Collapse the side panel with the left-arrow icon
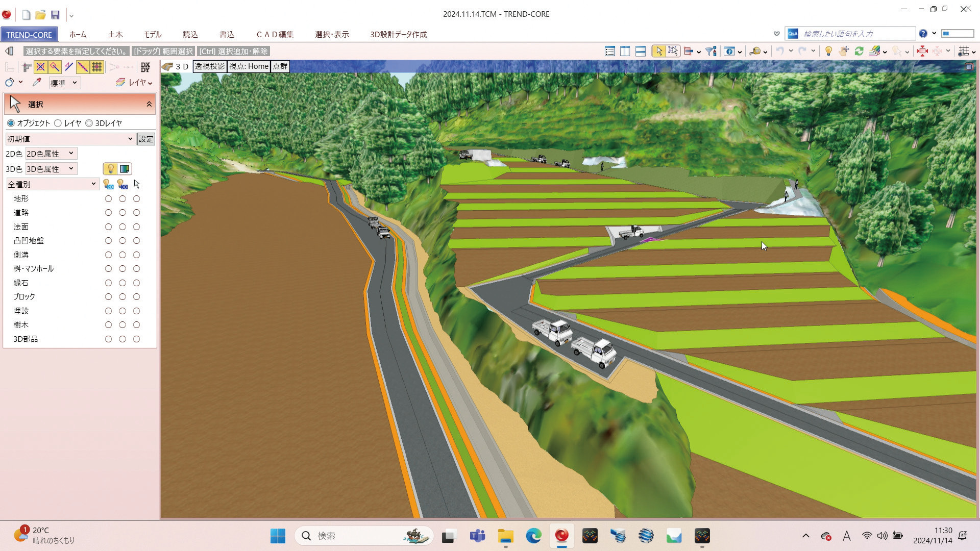Image resolution: width=980 pixels, height=551 pixels. (9, 51)
